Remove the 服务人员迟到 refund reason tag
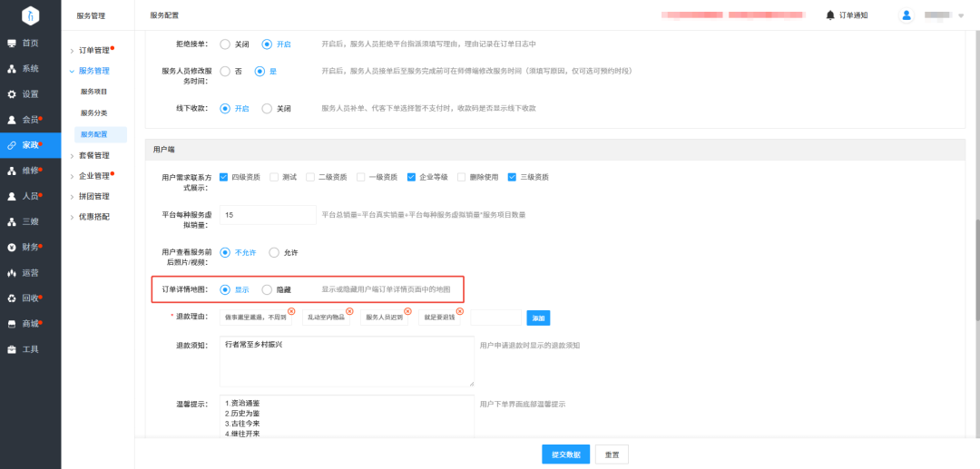 [x=407, y=311]
